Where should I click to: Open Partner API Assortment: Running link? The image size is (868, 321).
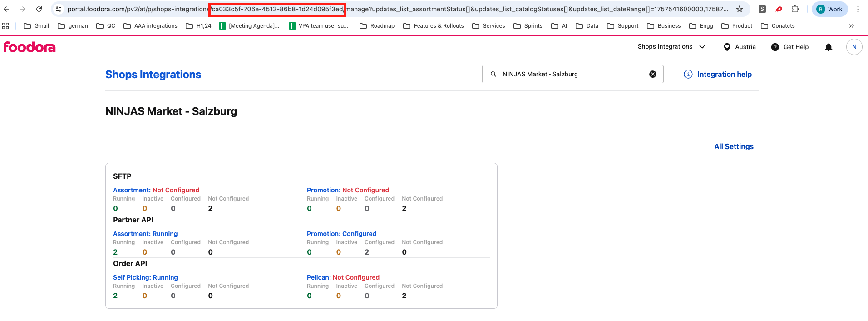(145, 234)
